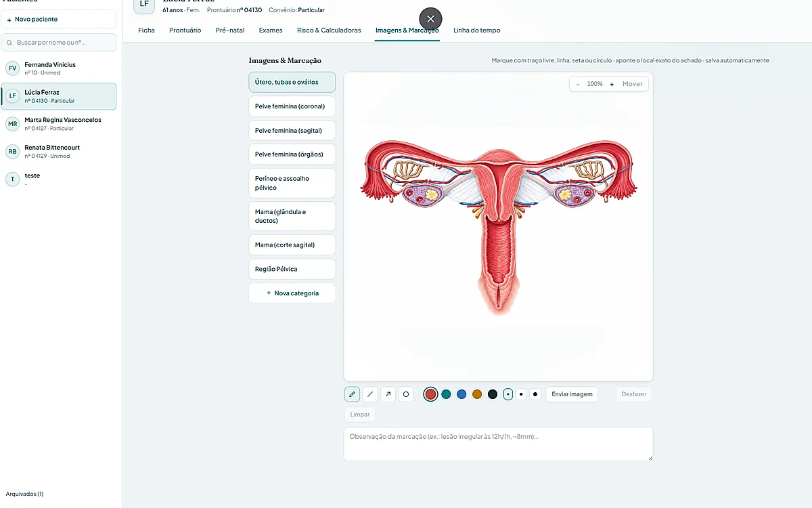Switch to the Pré-natal tab

[x=230, y=30]
